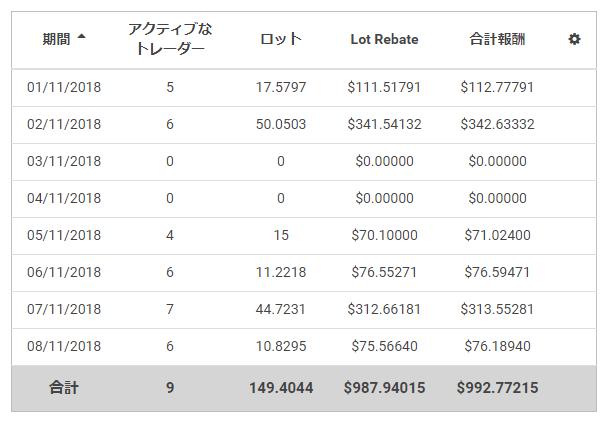This screenshot has height=427, width=613.
Task: Select the 07/11/2018 row date
Action: [x=64, y=309]
